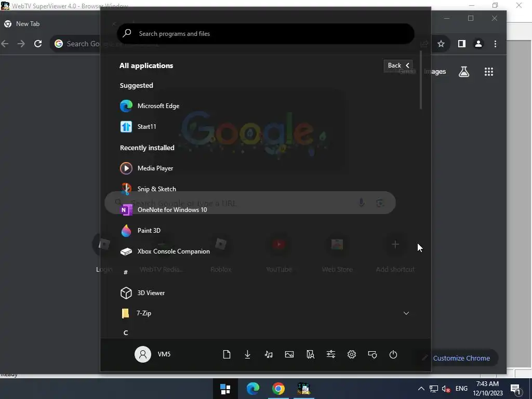Click the Search programs and files box
The height and width of the screenshot is (399, 532).
tap(265, 34)
